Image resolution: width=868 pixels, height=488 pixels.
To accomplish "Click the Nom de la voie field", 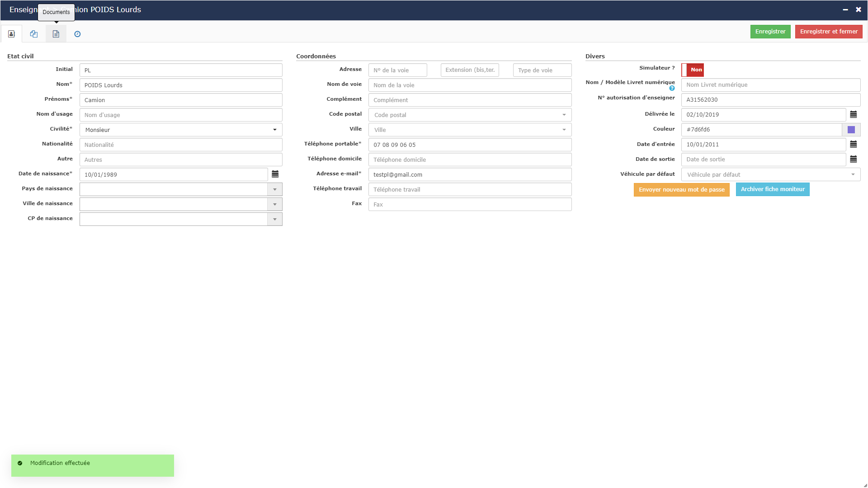I will pyautogui.click(x=470, y=85).
